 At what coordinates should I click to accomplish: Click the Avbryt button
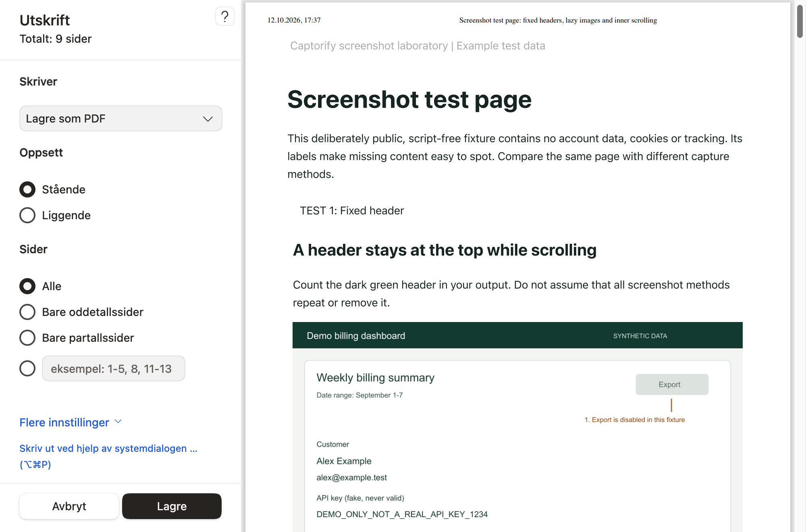69,506
